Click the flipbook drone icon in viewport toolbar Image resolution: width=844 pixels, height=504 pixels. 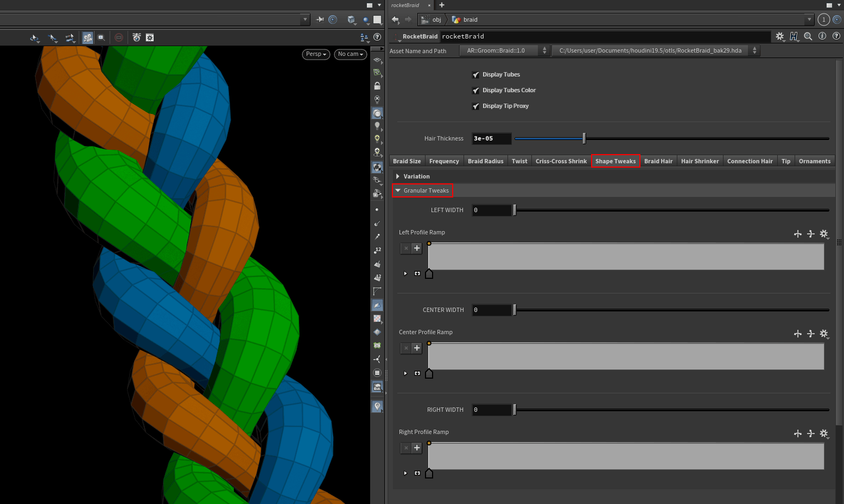pyautogui.click(x=137, y=37)
